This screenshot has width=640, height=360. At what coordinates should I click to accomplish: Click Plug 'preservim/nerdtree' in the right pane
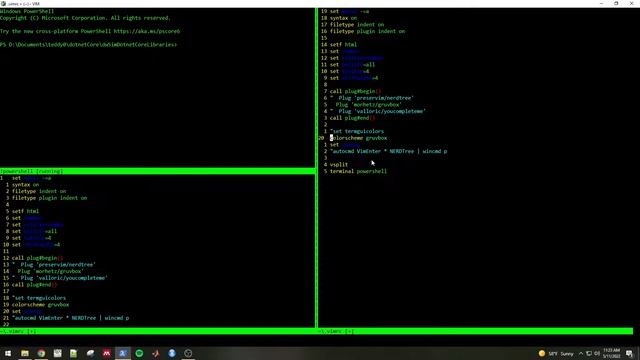click(376, 98)
